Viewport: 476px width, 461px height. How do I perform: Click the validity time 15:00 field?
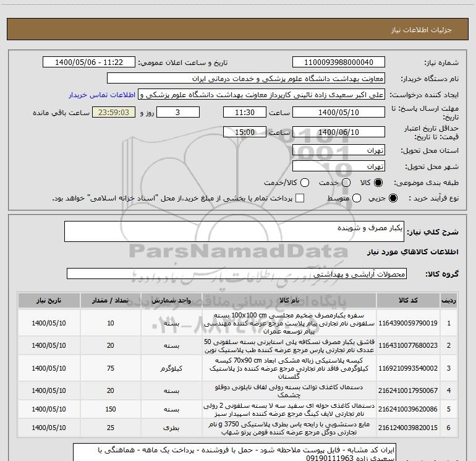tap(245, 132)
